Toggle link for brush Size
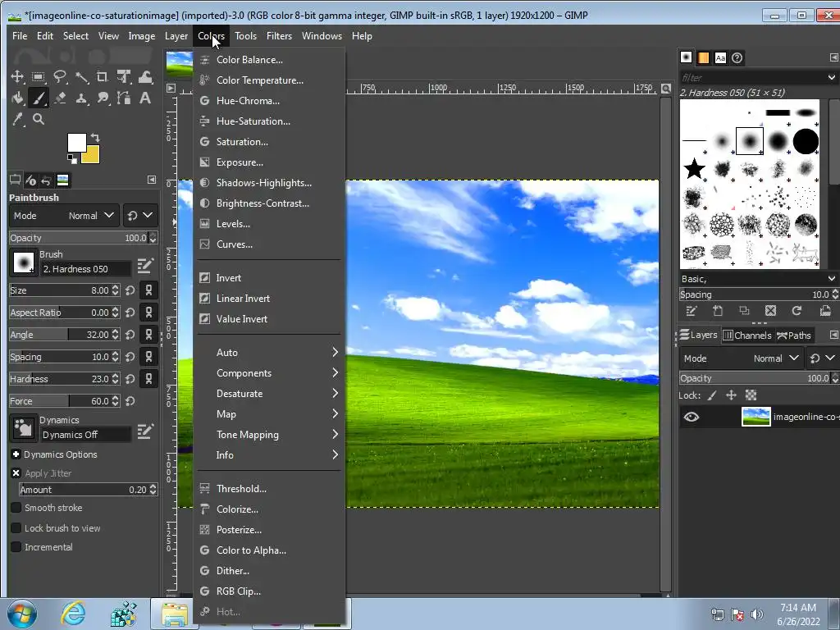The image size is (840, 630). 148,290
